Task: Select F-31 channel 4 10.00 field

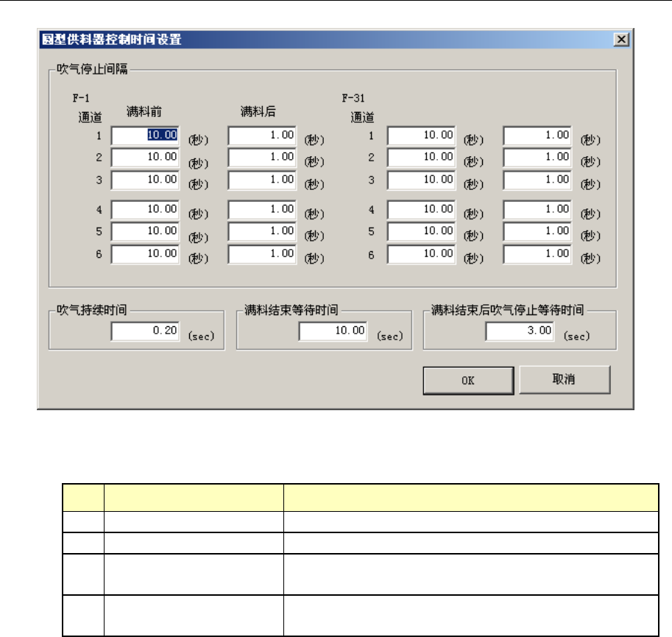Action: [421, 210]
